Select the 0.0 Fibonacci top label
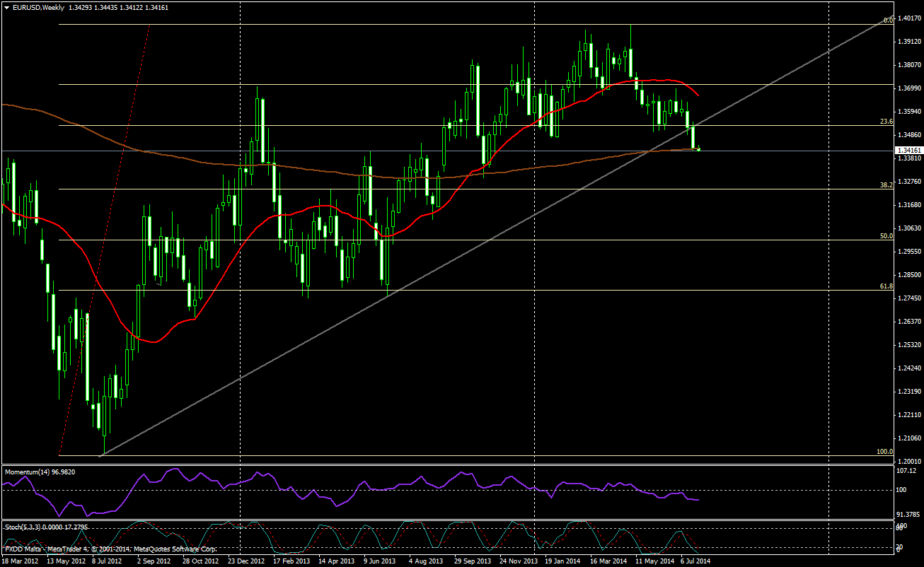 click(887, 20)
